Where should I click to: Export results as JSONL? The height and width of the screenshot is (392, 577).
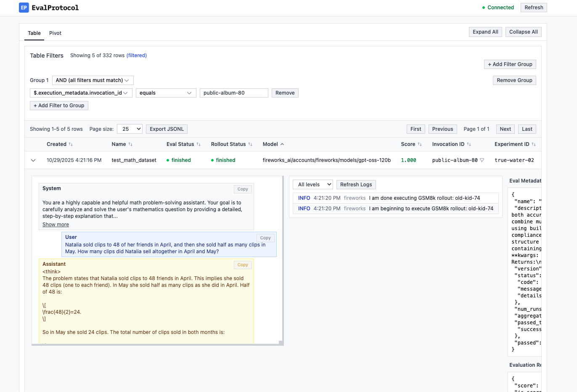(167, 129)
